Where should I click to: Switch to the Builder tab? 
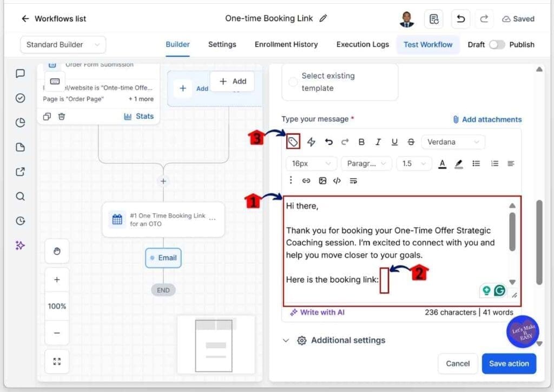177,44
